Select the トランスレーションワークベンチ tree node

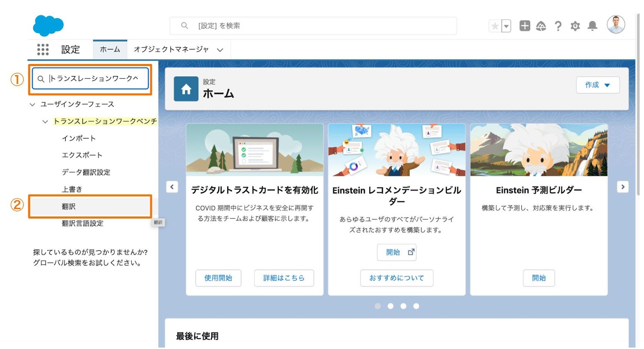pyautogui.click(x=105, y=121)
